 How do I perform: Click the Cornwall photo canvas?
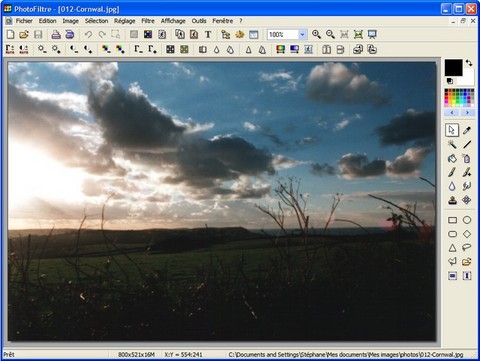coord(222,201)
